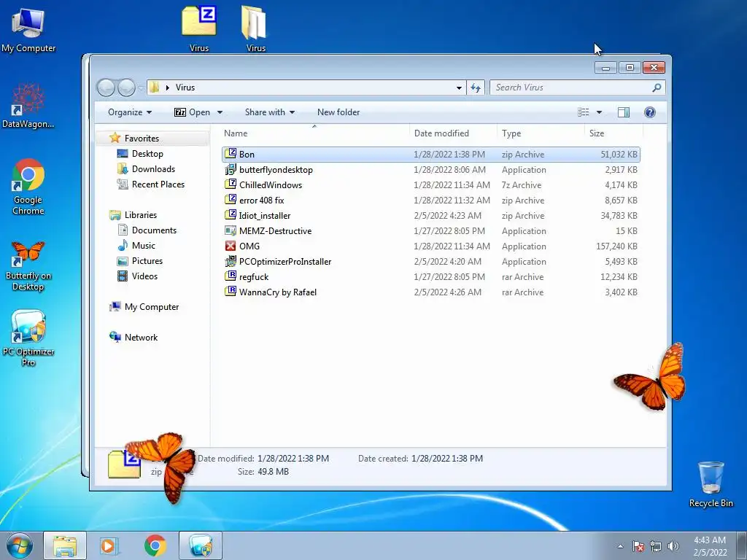Viewport: 747px width, 560px height.
Task: Open the Organize menu
Action: [x=130, y=112]
